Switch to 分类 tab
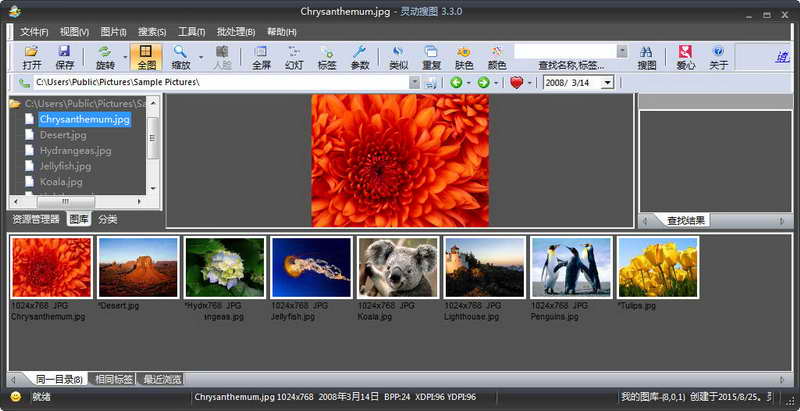Screen dimensions: 800x411 108,220
